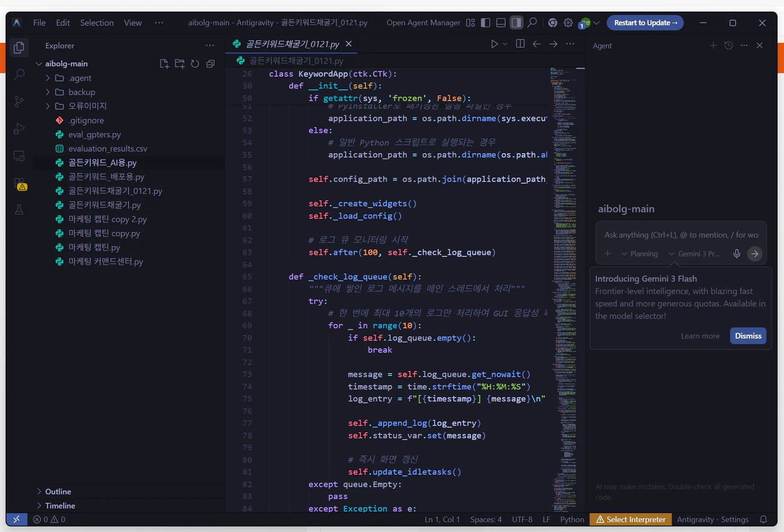This screenshot has height=532, width=784.
Task: Open the Selection menu
Action: click(97, 23)
